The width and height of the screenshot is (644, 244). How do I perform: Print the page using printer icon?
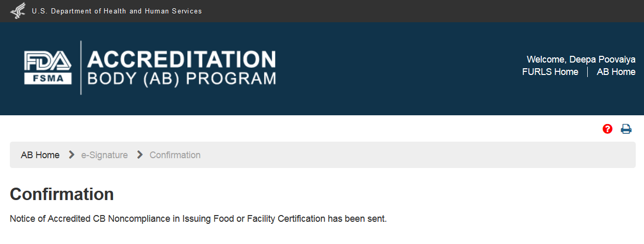626,129
